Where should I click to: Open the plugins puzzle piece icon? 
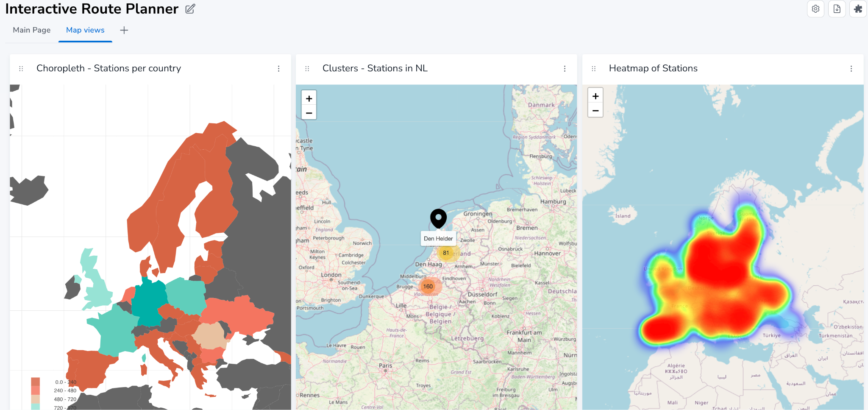[858, 9]
